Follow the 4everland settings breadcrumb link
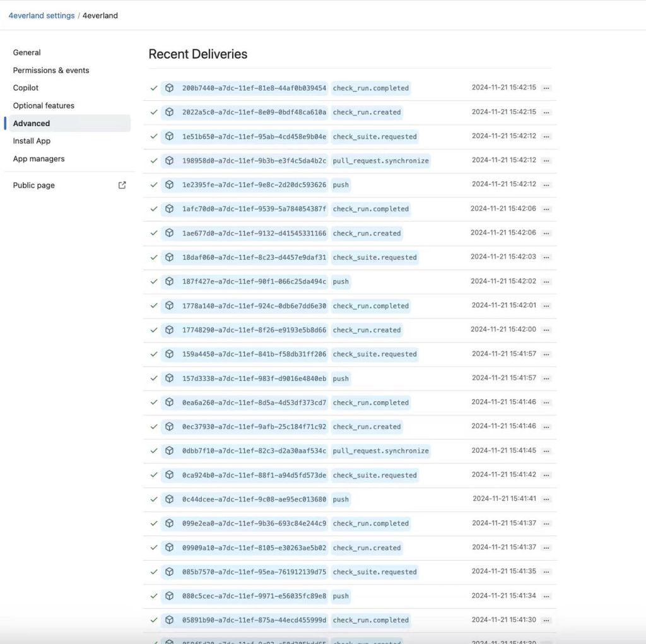646x644 pixels. (x=42, y=16)
